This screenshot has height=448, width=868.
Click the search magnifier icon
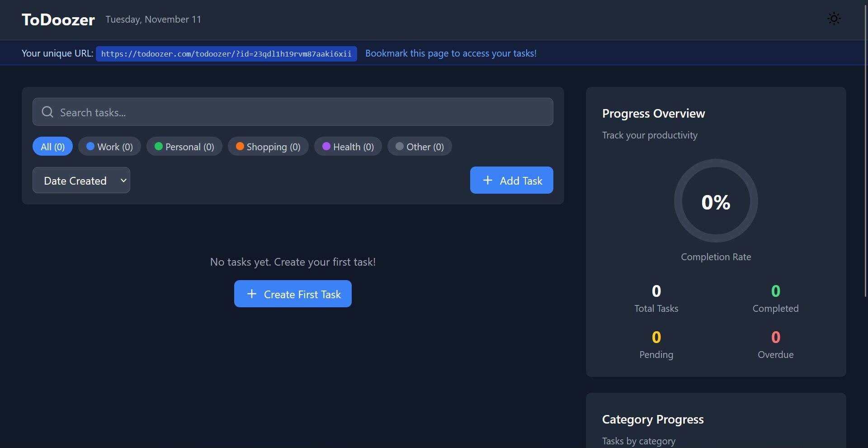tap(47, 112)
